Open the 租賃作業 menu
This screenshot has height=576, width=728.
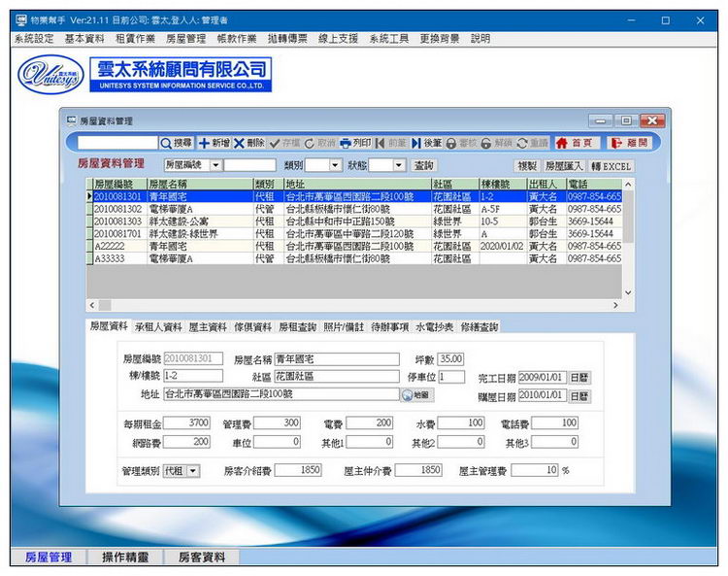tap(135, 39)
